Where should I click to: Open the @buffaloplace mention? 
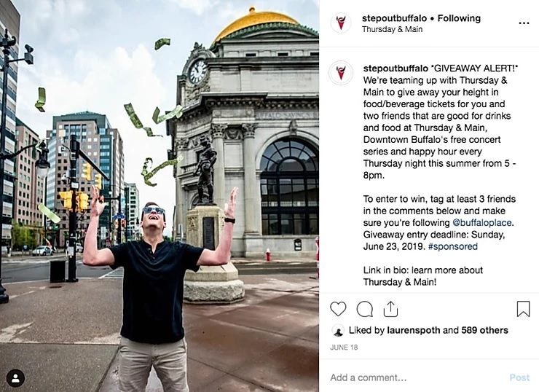pos(482,222)
